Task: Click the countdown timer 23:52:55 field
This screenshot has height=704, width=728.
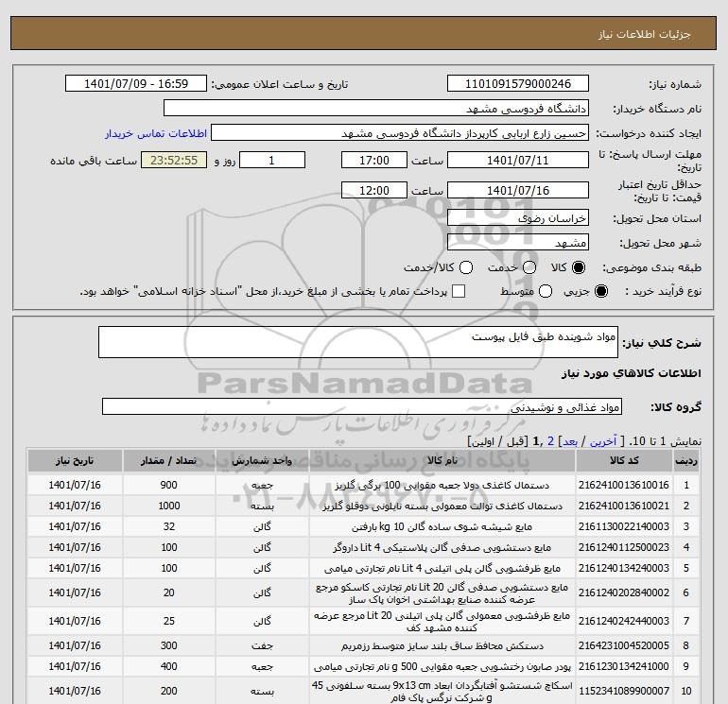Action: coord(174,160)
